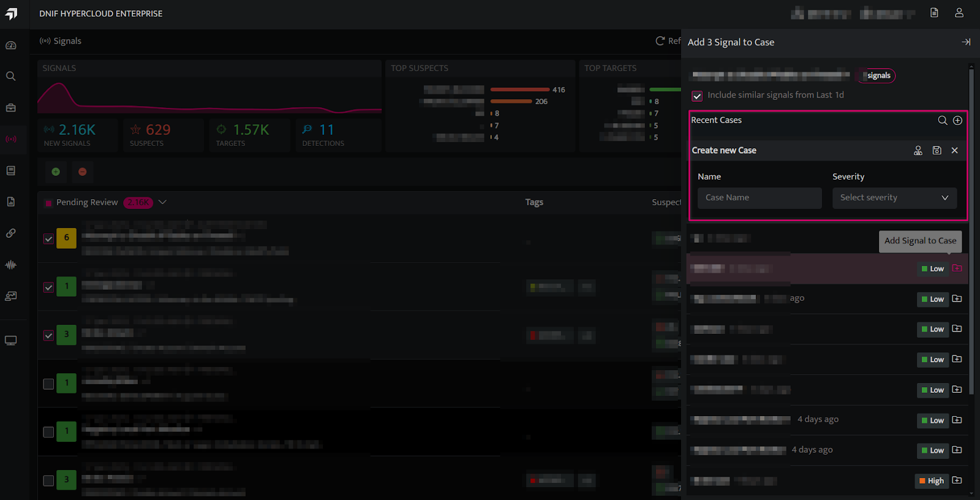Click the green plus button above signals list
The width and height of the screenshot is (980, 500).
(x=56, y=172)
